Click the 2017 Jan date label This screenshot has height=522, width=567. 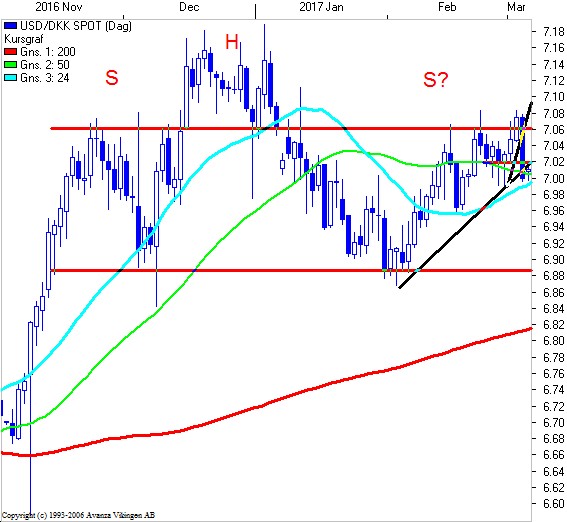coord(321,7)
